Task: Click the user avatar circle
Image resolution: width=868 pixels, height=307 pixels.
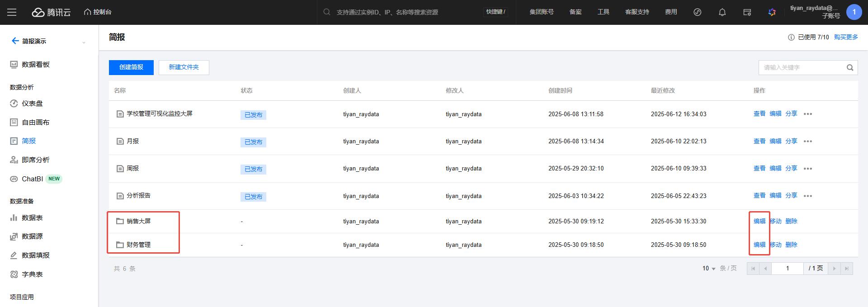Action: [x=854, y=12]
